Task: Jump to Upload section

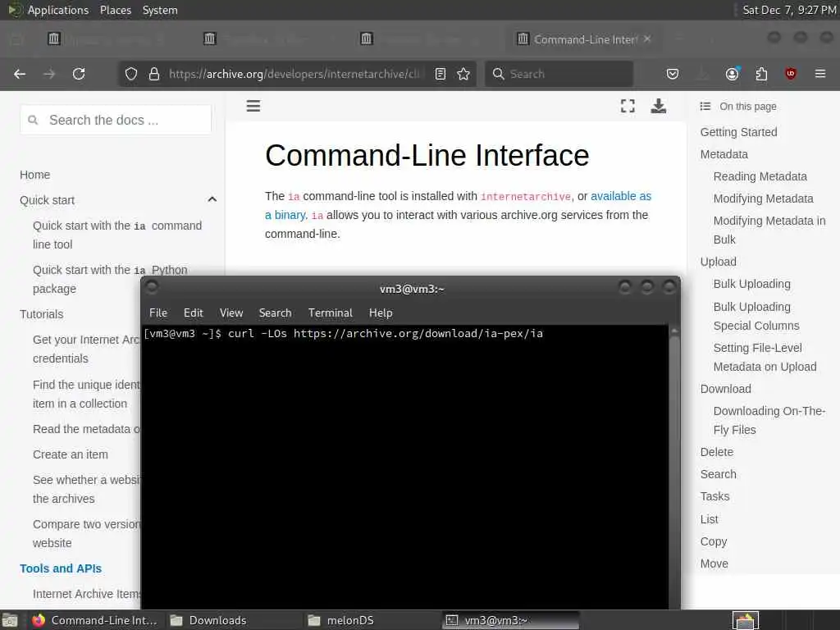Action: (x=718, y=262)
